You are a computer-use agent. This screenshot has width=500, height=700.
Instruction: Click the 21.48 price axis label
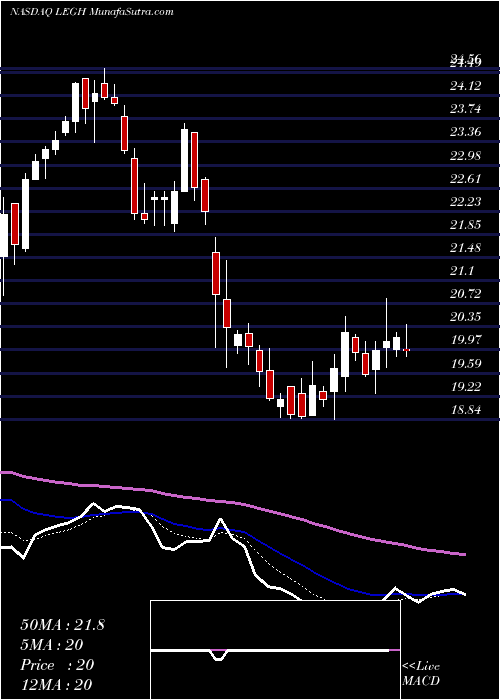tap(466, 248)
